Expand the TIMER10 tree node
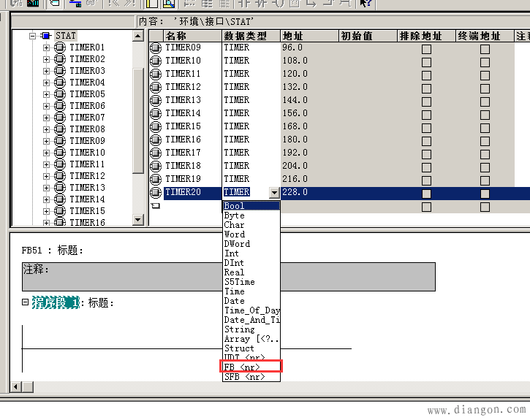 (x=46, y=153)
